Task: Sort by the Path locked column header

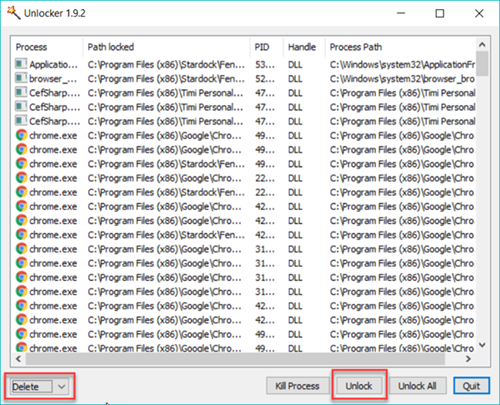Action: 166,47
